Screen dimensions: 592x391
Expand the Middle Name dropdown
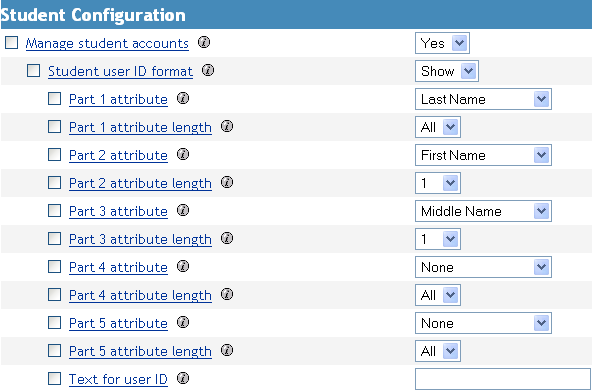(483, 211)
